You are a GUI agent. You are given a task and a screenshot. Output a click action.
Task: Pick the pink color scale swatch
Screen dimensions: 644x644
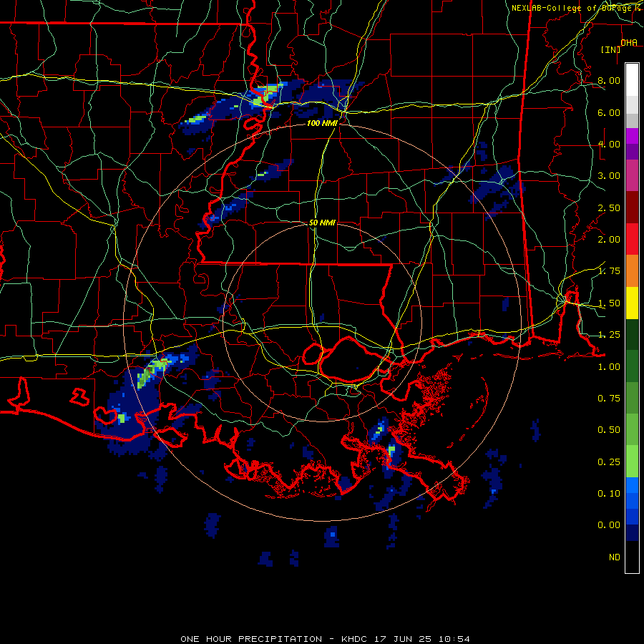click(x=632, y=175)
